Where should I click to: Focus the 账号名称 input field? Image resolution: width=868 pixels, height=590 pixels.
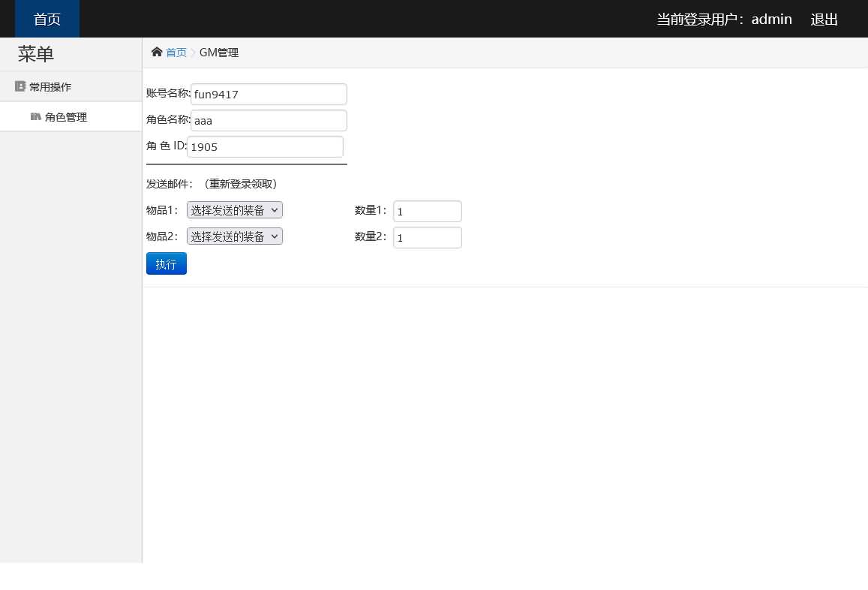click(x=269, y=94)
